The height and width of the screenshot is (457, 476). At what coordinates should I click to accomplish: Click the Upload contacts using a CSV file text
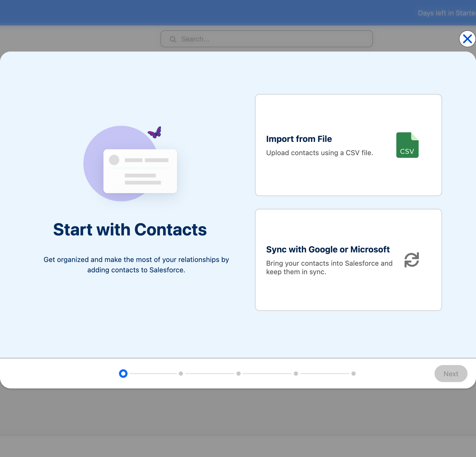[x=320, y=153]
